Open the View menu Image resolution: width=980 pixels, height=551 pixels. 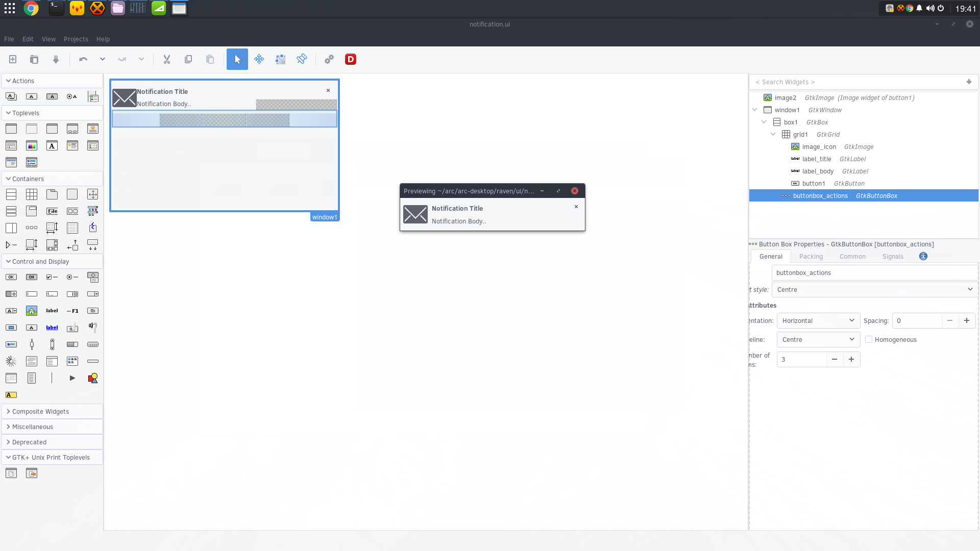pyautogui.click(x=49, y=39)
